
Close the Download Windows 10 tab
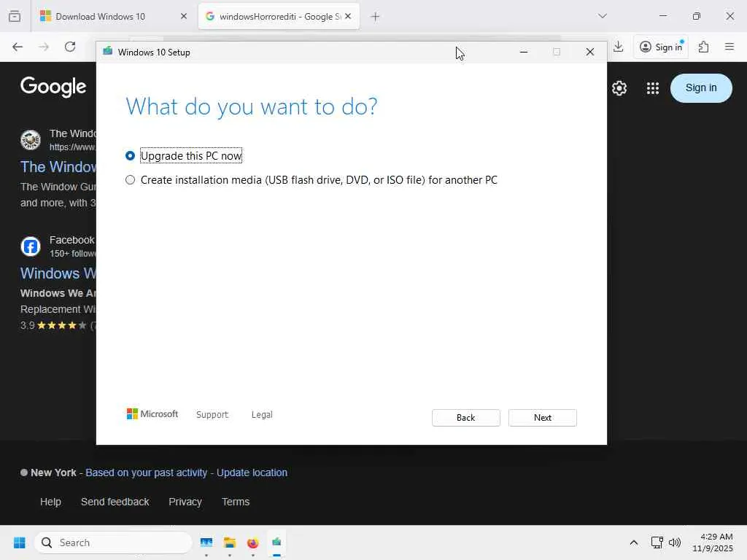tap(183, 16)
